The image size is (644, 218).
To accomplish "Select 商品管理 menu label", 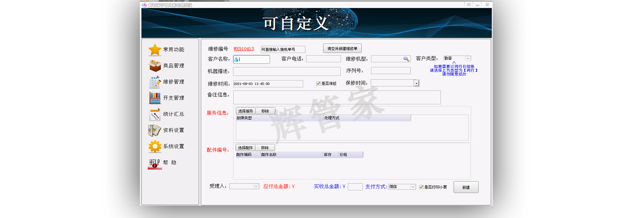I will (174, 66).
